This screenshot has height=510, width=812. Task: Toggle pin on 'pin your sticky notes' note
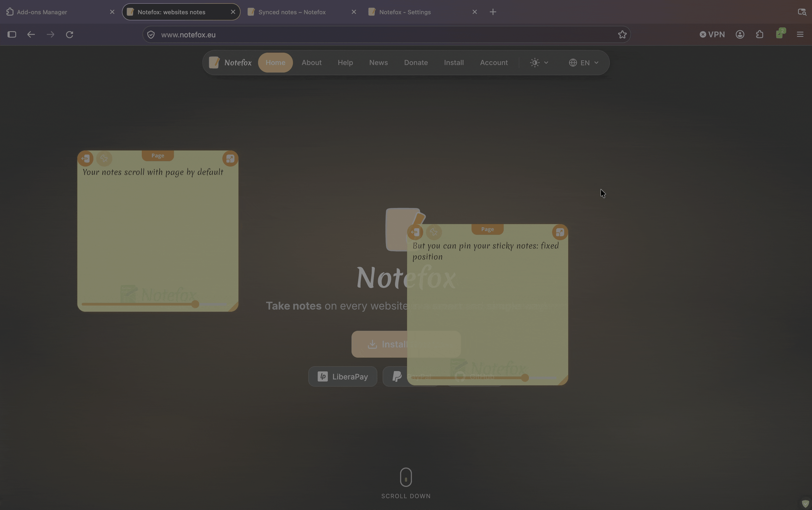coord(434,232)
